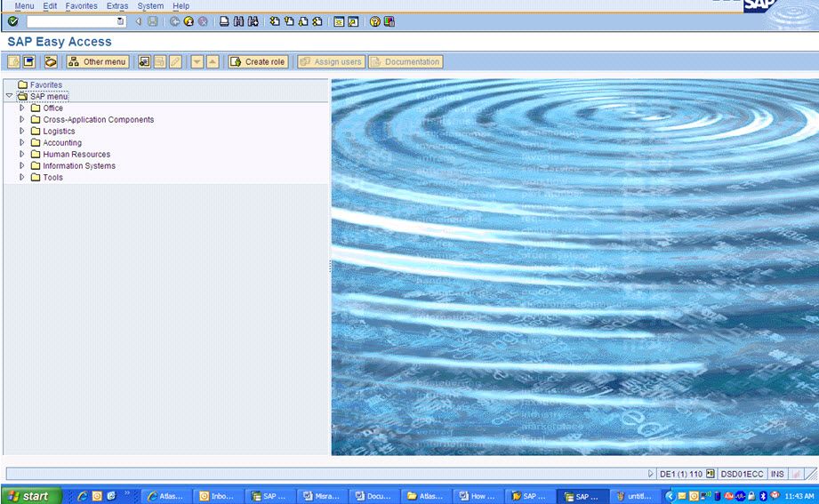The image size is (819, 504).
Task: Switch to the untitl... taskbar window
Action: point(636,496)
